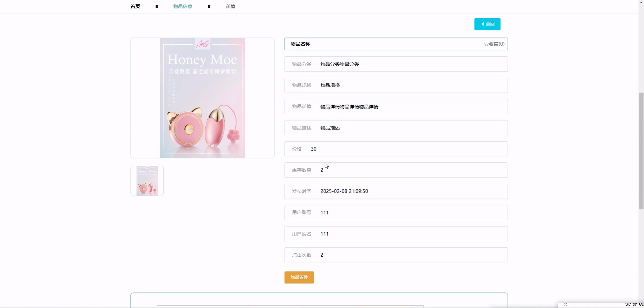Screen dimensions: 644x308
Task: Click the large Honey Moe product image
Action: [x=203, y=98]
